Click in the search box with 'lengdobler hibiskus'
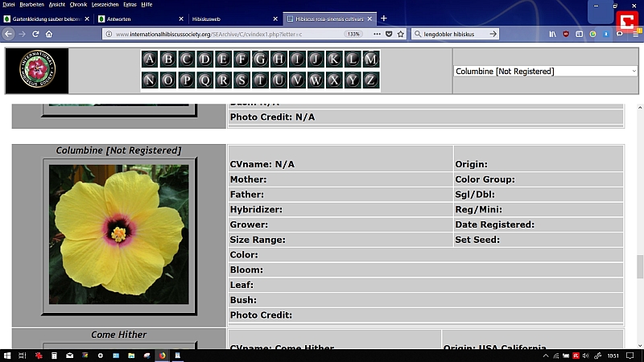 tap(451, 34)
